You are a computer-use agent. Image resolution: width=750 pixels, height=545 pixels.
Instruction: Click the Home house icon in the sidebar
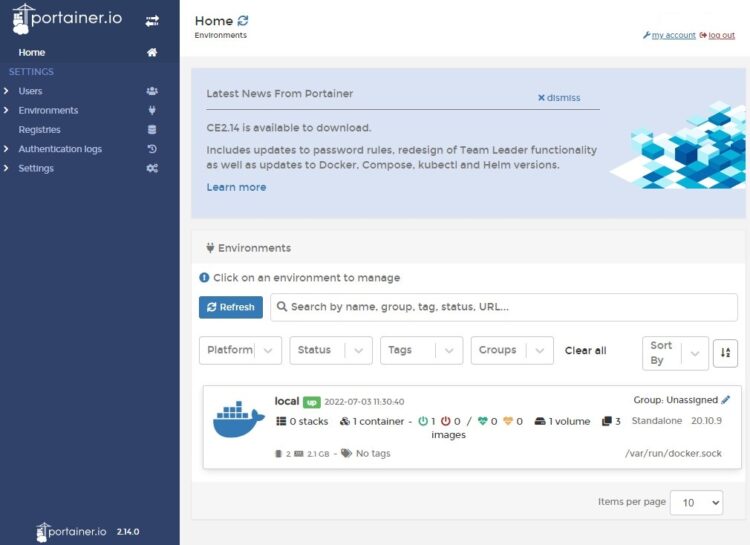point(152,53)
